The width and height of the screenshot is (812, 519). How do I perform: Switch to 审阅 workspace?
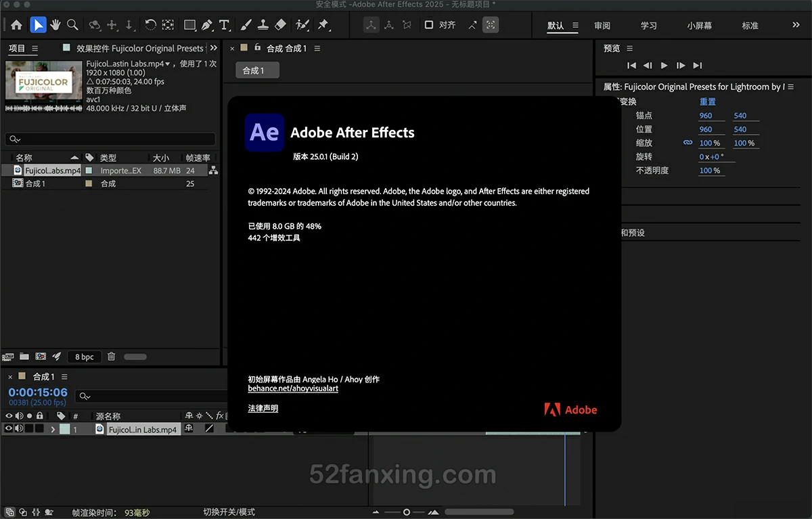[x=602, y=26]
